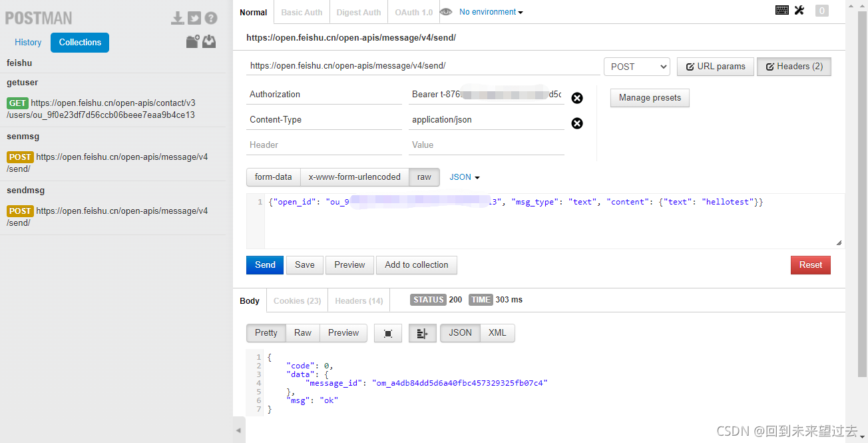868x443 pixels.
Task: Click the Content-Type key field
Action: click(x=324, y=120)
